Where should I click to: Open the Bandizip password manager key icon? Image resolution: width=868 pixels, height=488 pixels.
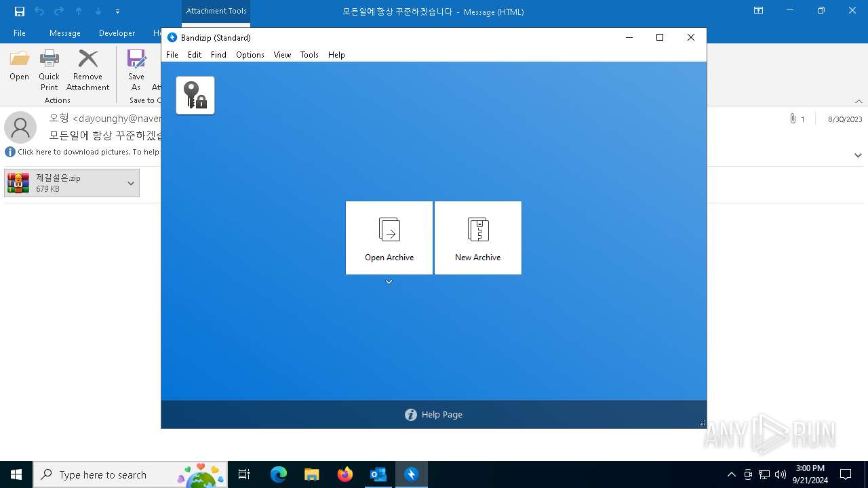tap(195, 95)
